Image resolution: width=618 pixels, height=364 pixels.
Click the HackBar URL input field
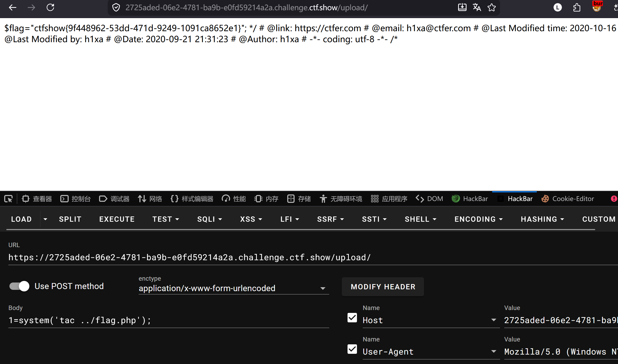313,257
